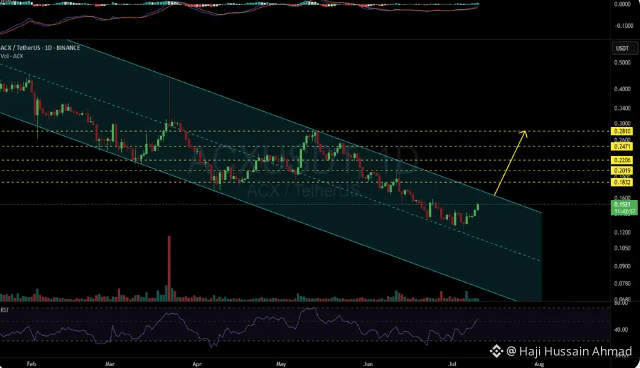
Task: Open the USDT currency selector
Action: [x=624, y=48]
